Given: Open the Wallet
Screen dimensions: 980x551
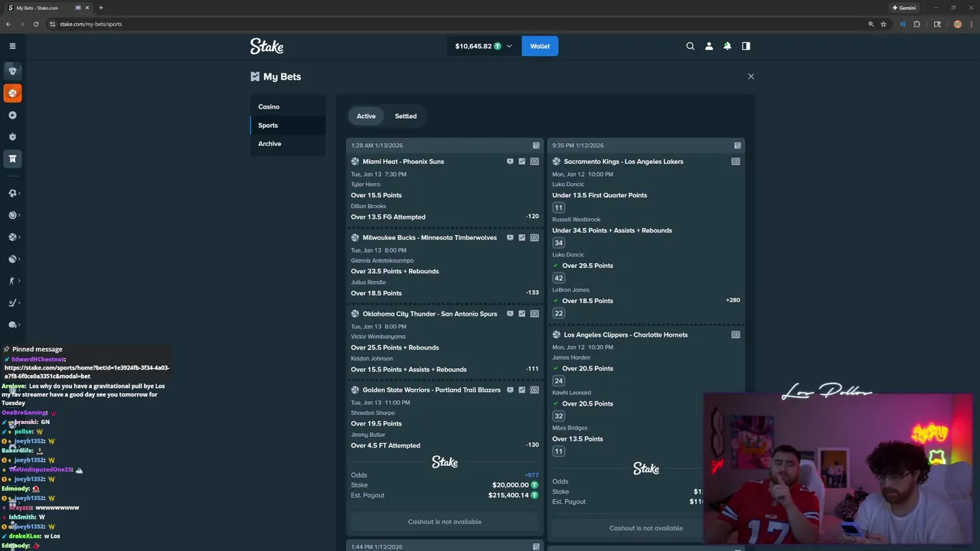Looking at the screenshot, I should coord(540,46).
